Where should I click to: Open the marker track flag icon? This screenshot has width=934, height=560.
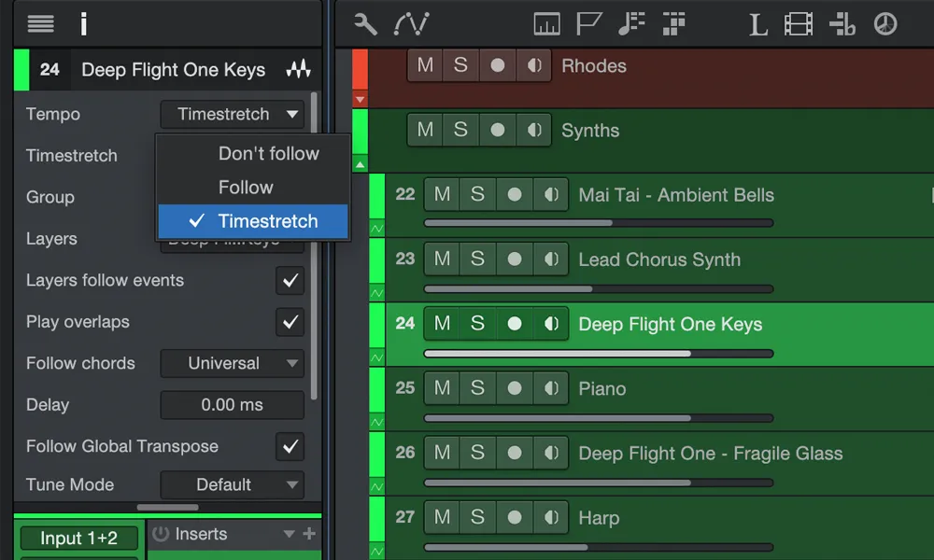[x=588, y=24]
